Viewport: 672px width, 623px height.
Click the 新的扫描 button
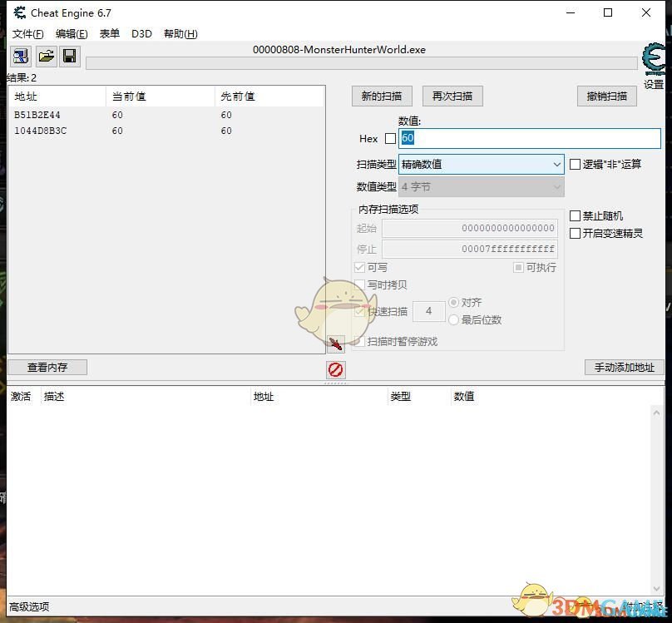point(382,96)
